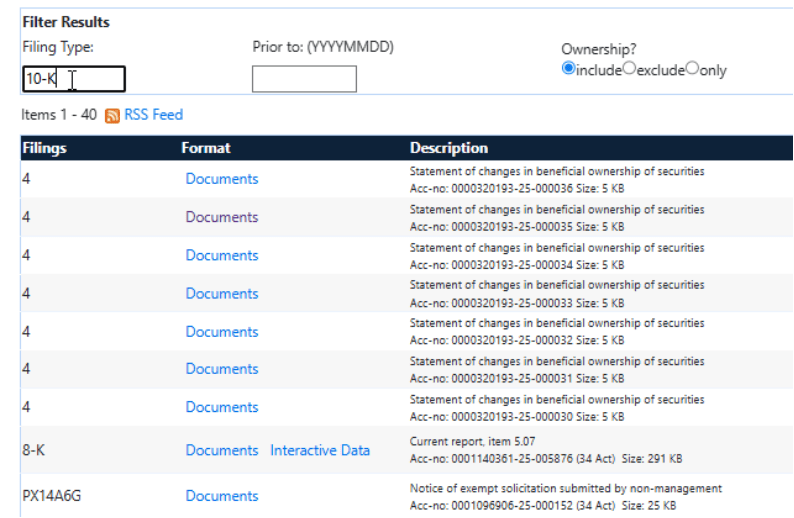Open Documents for filing ending 25-000032
Viewport: 794px width, 518px height.
coord(221,331)
